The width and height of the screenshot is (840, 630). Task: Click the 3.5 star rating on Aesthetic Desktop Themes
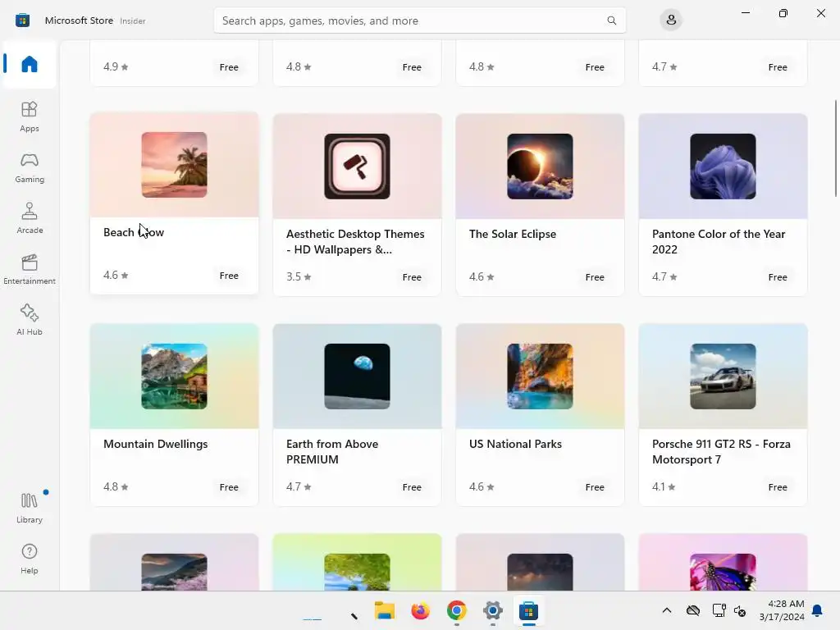299,277
